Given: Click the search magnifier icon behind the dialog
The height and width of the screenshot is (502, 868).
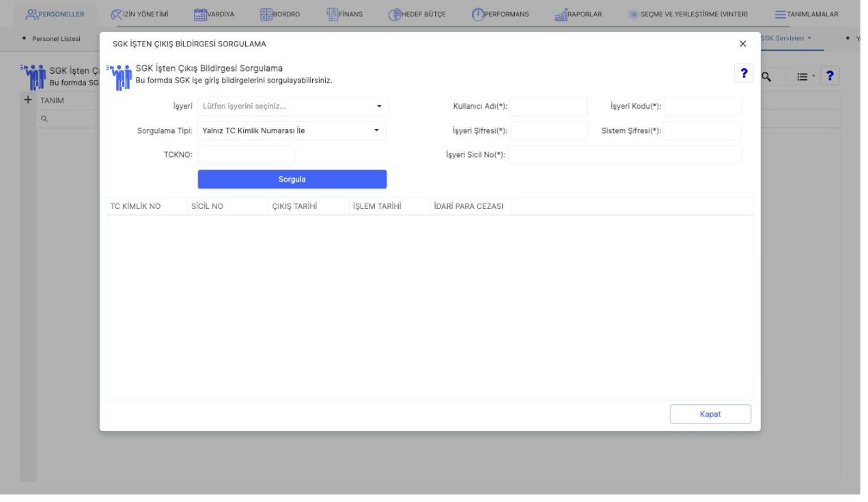Looking at the screenshot, I should click(x=767, y=78).
